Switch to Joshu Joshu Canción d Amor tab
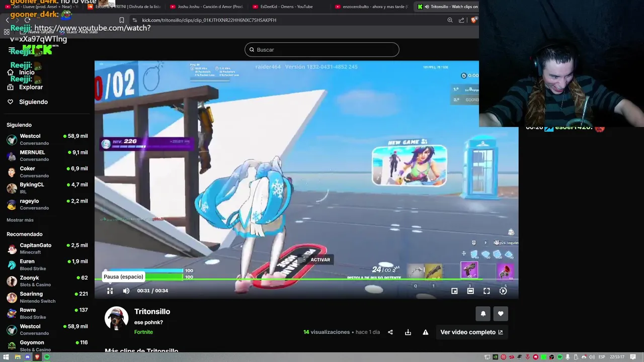Viewport: 644px width, 362px height. [207, 7]
